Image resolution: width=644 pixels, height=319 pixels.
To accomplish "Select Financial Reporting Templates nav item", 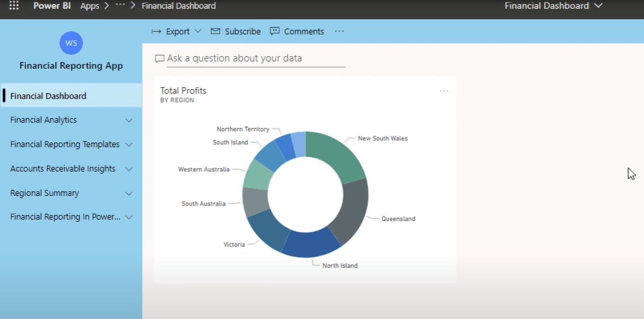I will coord(65,144).
